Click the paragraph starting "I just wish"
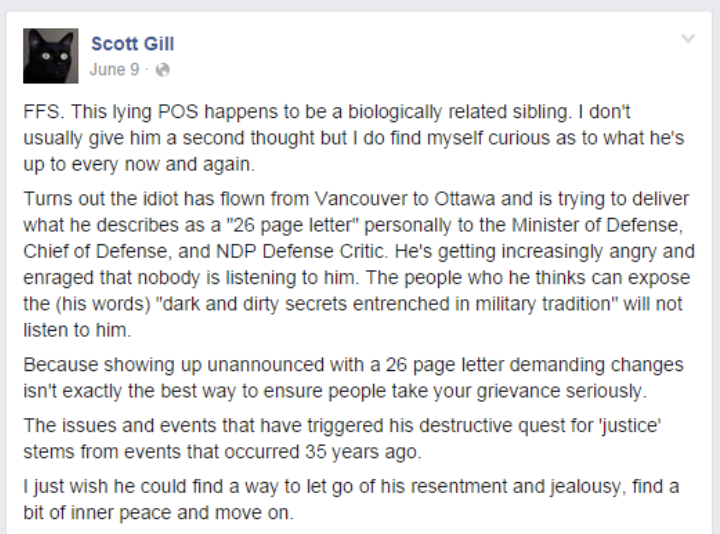This screenshot has height=534, width=720. pos(350,500)
